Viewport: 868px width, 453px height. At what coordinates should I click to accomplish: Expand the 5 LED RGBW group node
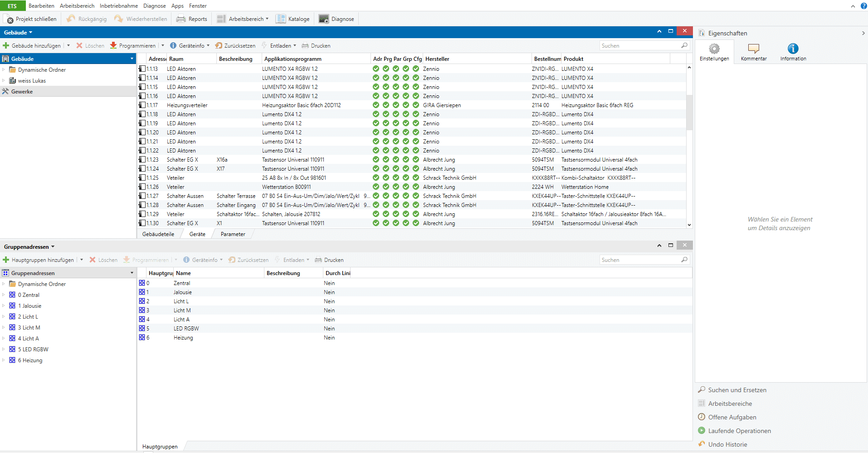4,350
